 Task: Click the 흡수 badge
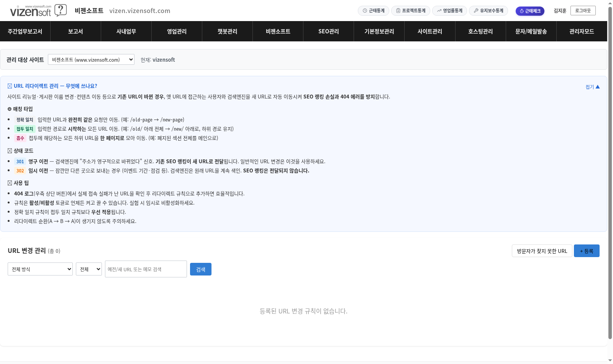20,138
